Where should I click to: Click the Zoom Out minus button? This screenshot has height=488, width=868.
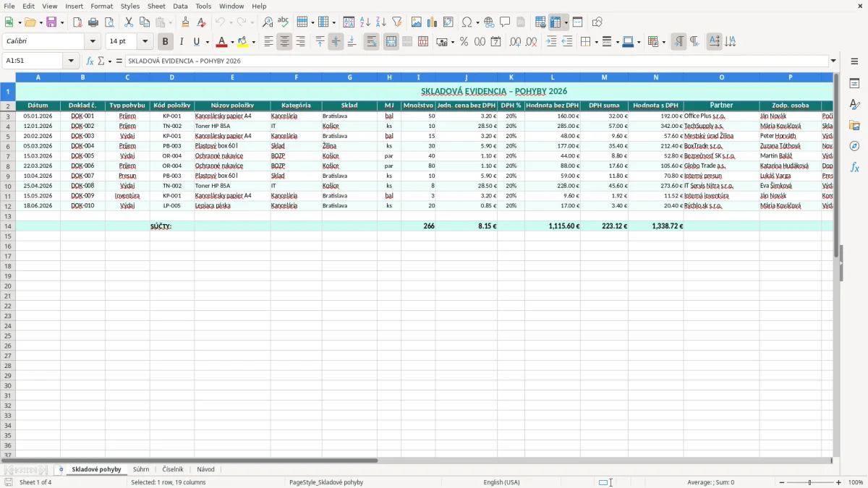pyautogui.click(x=781, y=482)
